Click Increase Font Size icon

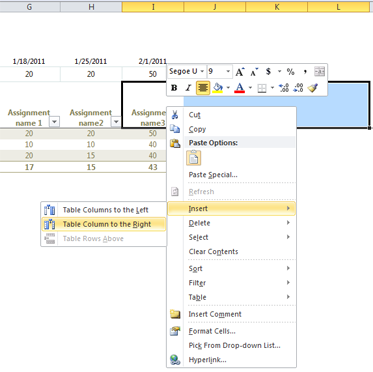(x=240, y=72)
